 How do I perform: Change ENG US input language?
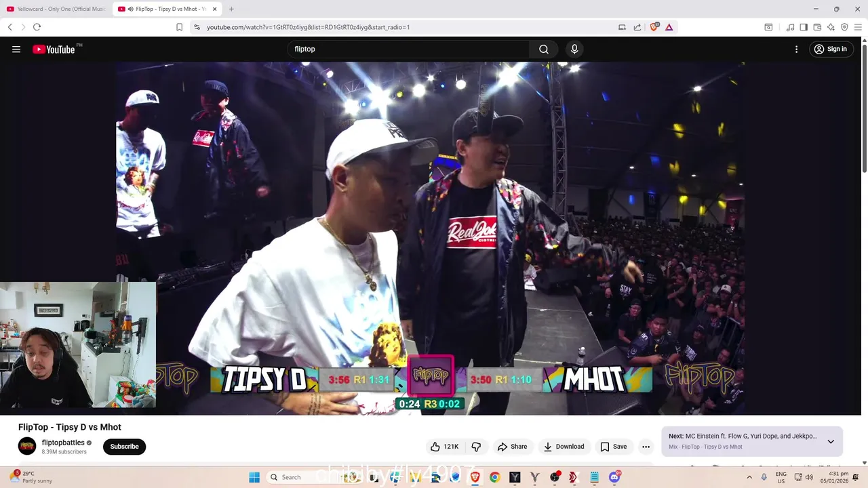click(781, 477)
